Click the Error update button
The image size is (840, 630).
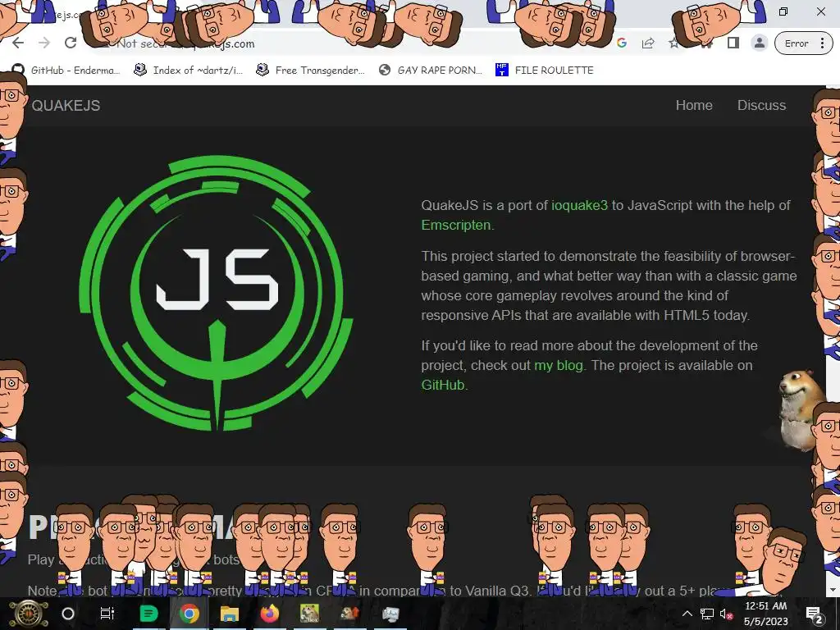[797, 43]
